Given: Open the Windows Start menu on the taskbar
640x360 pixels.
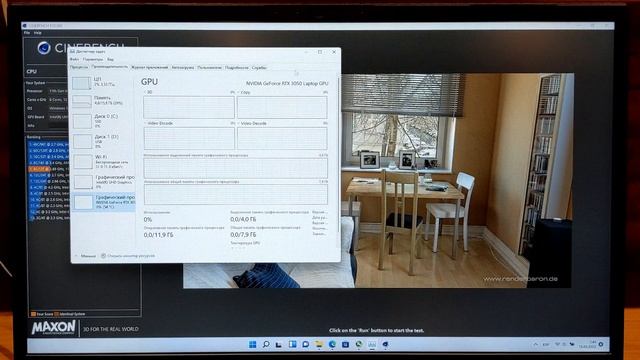Looking at the screenshot, I should pyautogui.click(x=253, y=344).
